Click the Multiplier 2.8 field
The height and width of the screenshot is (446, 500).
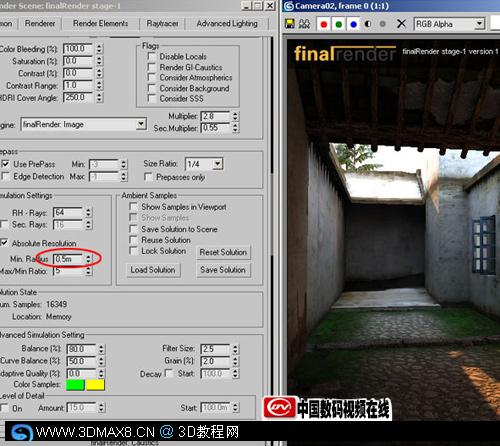215,116
